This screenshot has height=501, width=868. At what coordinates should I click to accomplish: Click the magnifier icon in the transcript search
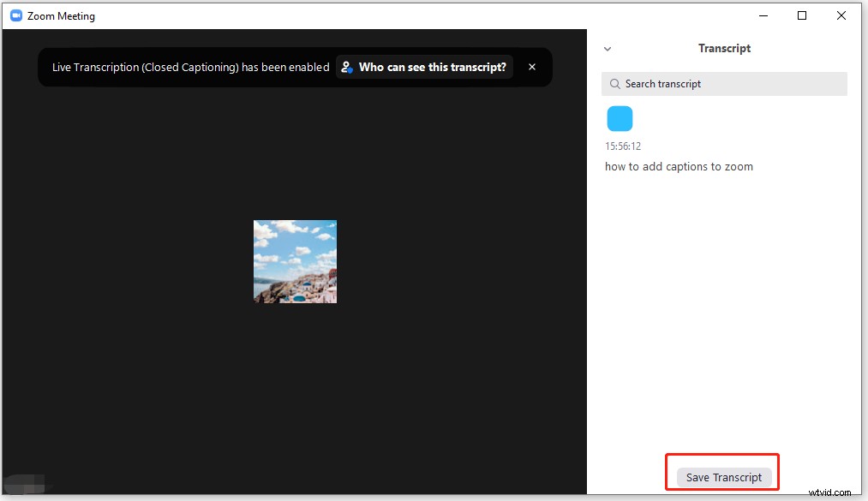click(614, 84)
